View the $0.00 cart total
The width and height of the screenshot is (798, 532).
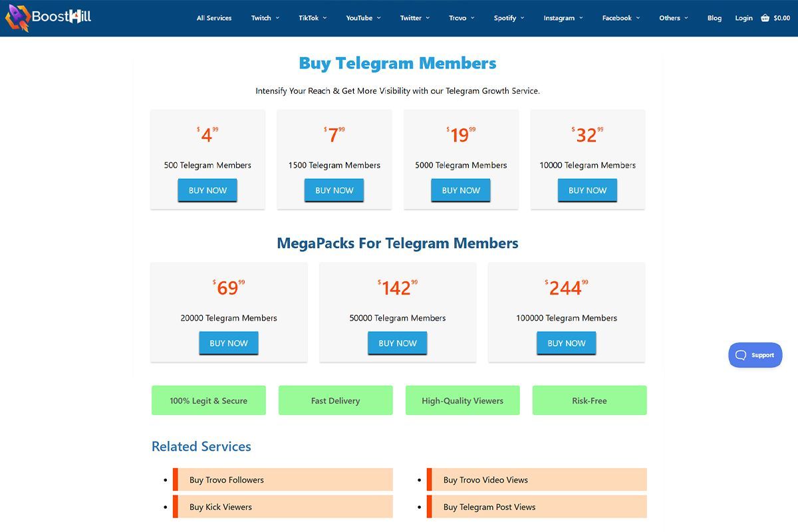782,18
